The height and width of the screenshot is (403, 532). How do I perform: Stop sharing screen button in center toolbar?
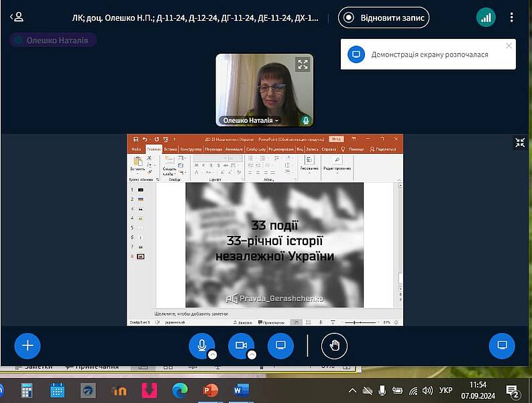point(280,346)
